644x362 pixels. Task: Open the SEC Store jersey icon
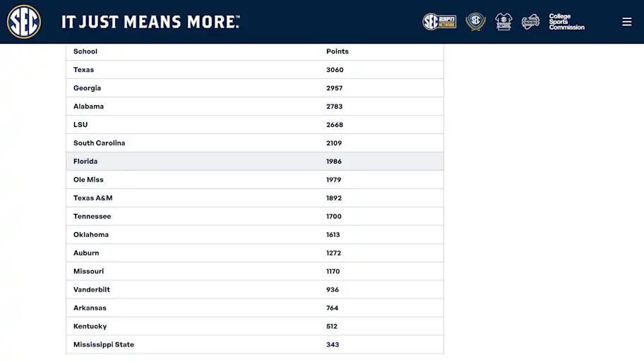[x=503, y=22]
